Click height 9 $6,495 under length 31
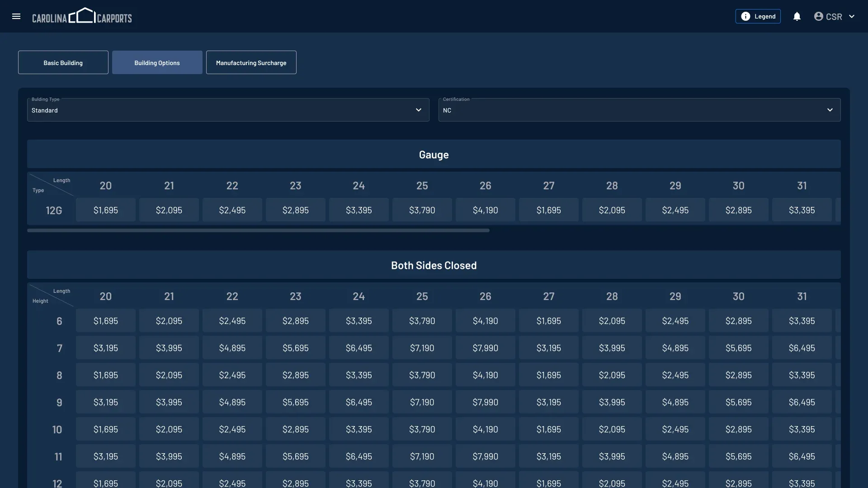Viewport: 868px width, 488px height. click(802, 402)
